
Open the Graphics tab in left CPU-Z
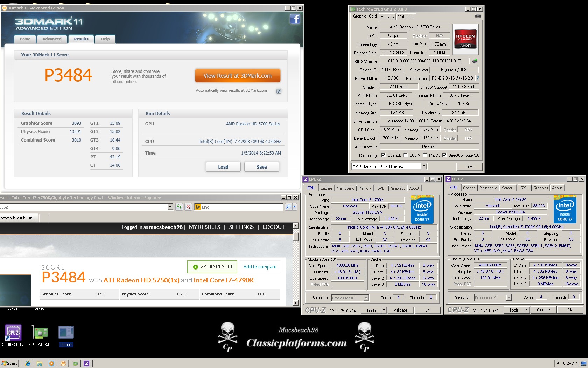398,188
